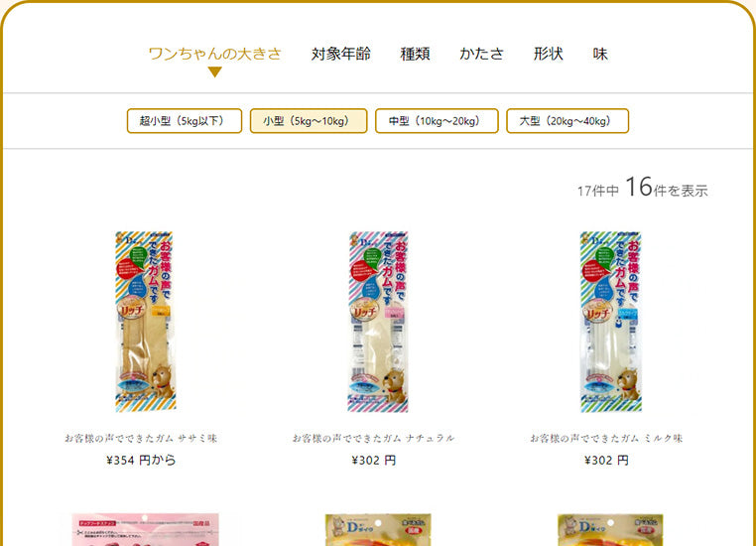756x546 pixels.
Task: Switch to the 形状 filter tab
Action: coord(549,54)
